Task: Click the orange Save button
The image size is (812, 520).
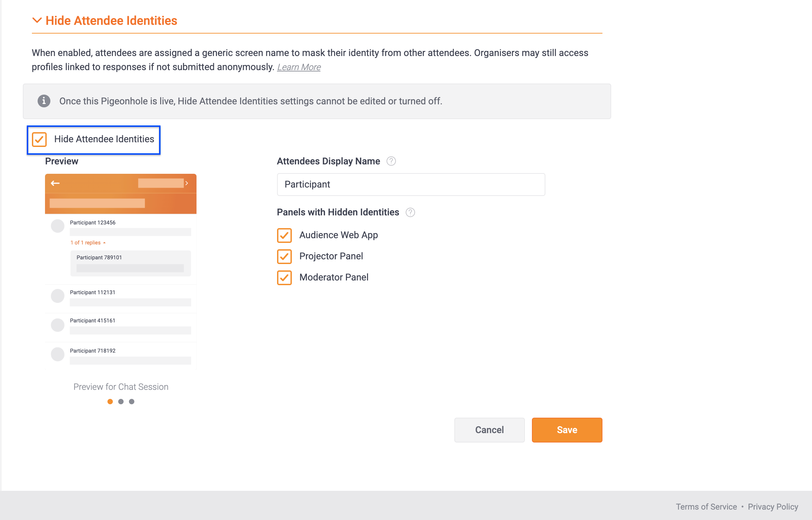Action: pos(567,430)
